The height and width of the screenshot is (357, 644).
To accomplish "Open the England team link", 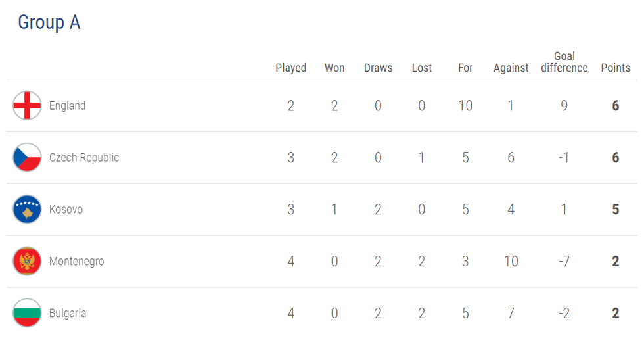I will 67,106.
